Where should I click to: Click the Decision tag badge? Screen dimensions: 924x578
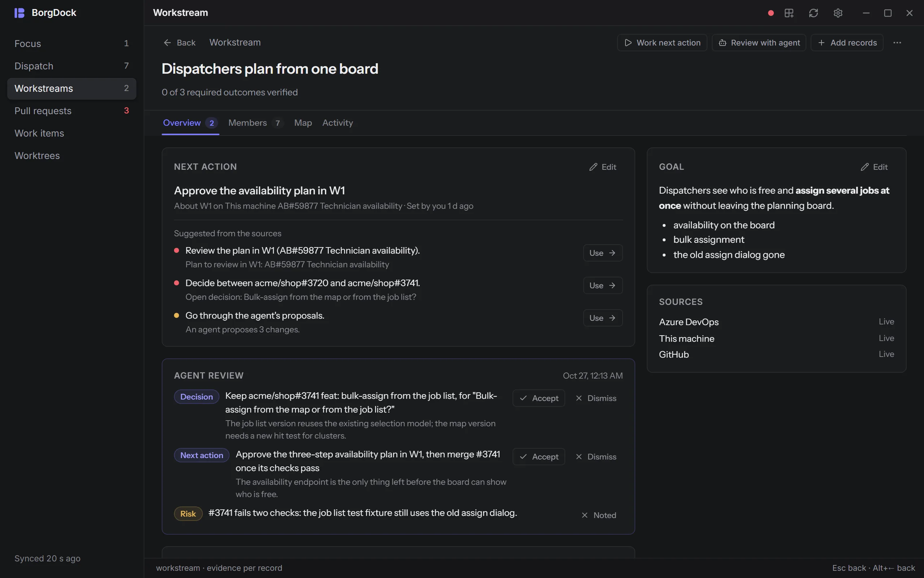tap(196, 397)
